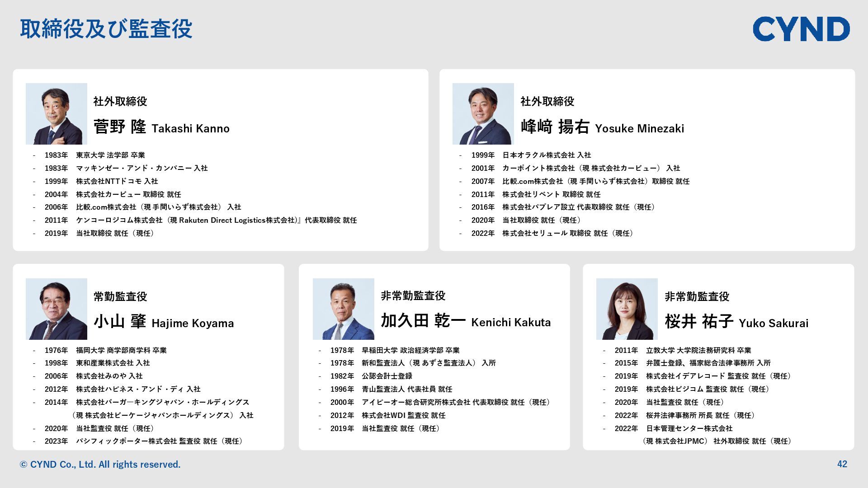Click Kanno's 2006年 比較.com株式会社 入社 row
Screen dimensions: 868x488
tap(137, 207)
